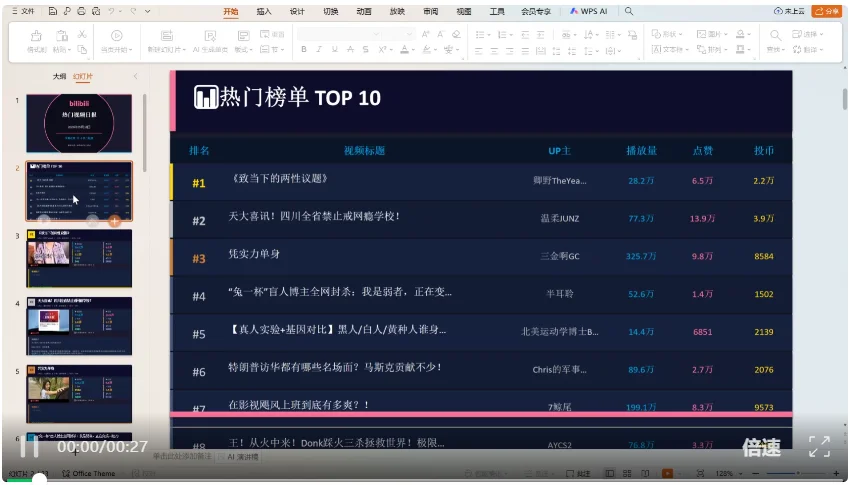
Task: Select slide 1 bilibili title thumbnail
Action: (x=79, y=124)
